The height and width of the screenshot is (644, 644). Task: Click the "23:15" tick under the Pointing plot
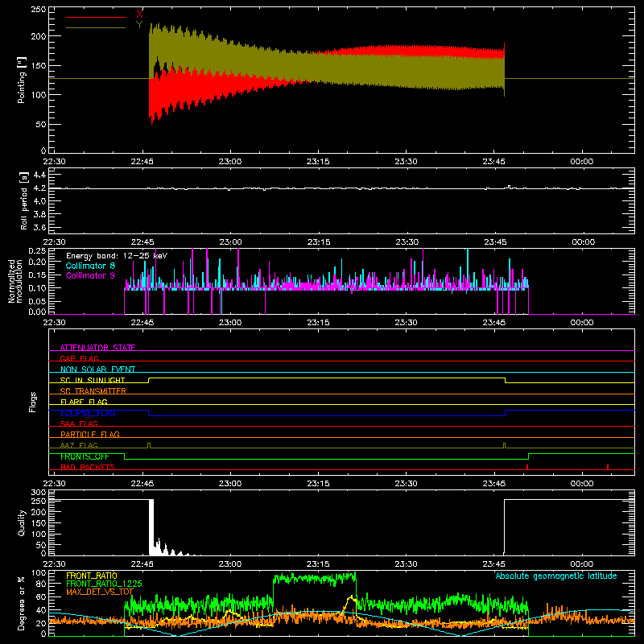[318, 162]
